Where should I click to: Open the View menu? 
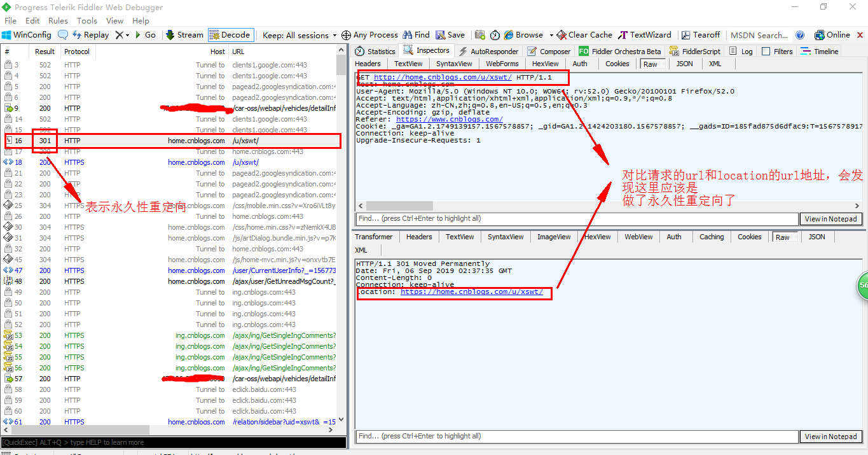pyautogui.click(x=115, y=20)
